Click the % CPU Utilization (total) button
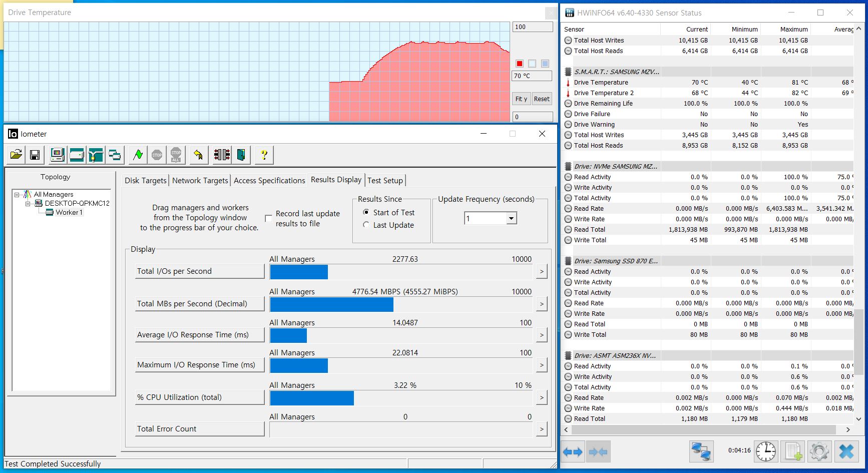The width and height of the screenshot is (868, 473). click(x=200, y=397)
